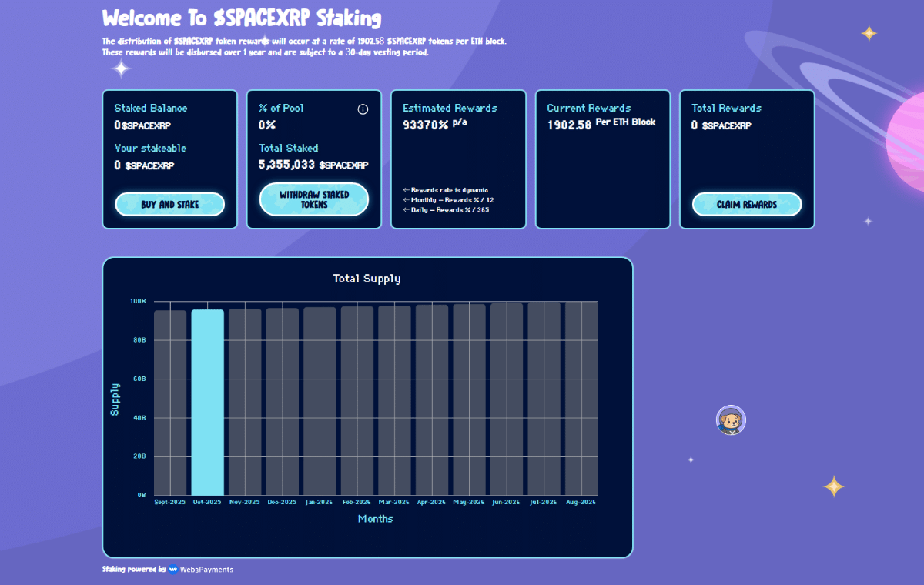Select the highlighted Oct-2025 bar

[208, 403]
